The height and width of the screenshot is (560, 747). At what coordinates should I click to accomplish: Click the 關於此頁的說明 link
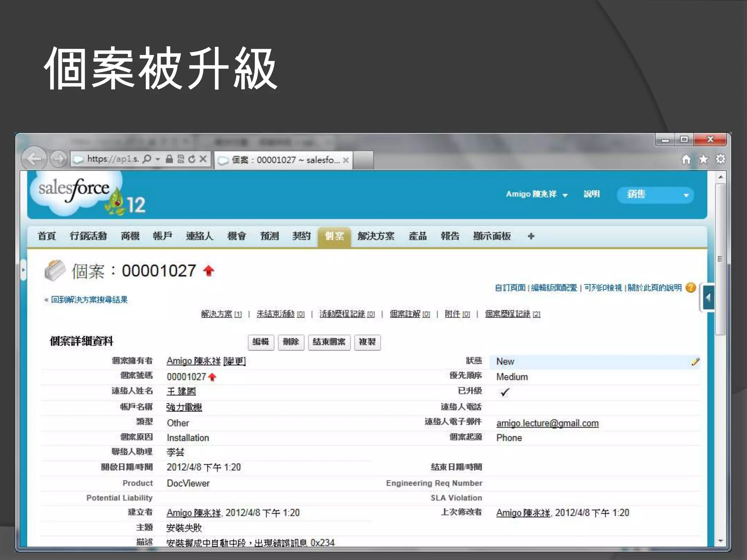click(655, 288)
